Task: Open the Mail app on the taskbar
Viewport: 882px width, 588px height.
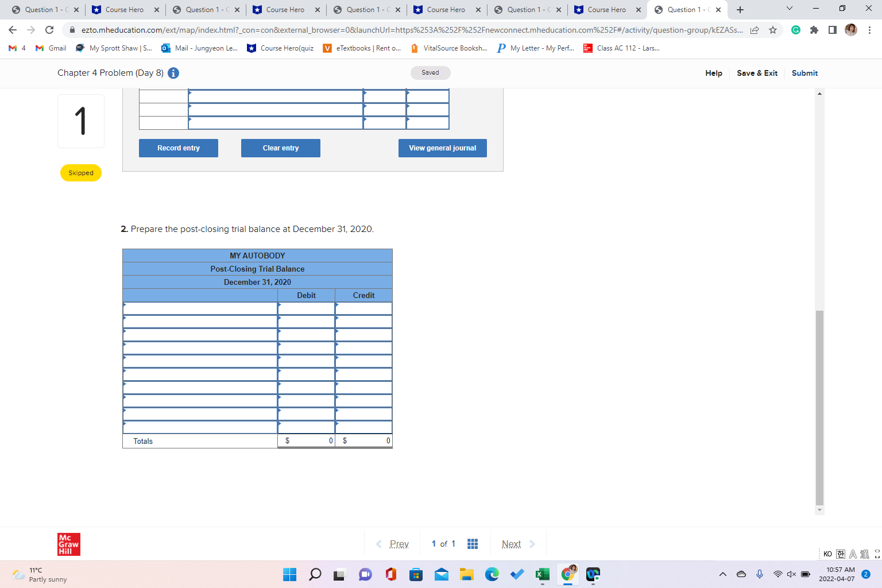Action: pos(442,574)
